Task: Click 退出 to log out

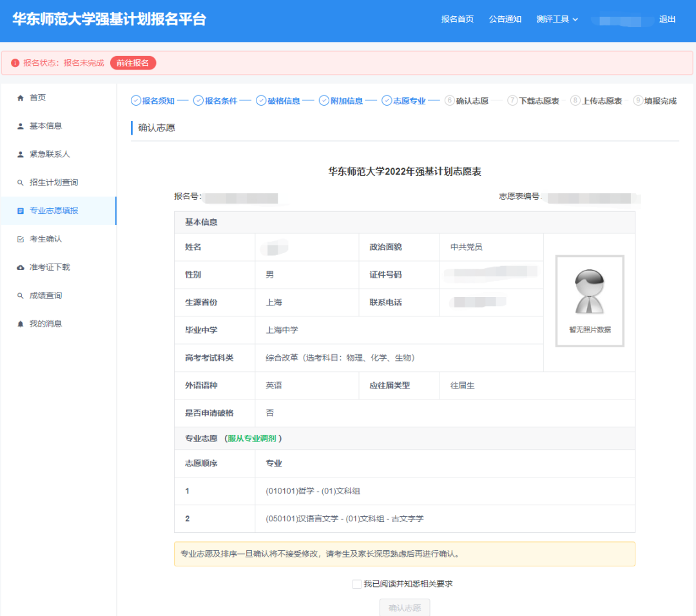Action: pyautogui.click(x=667, y=19)
